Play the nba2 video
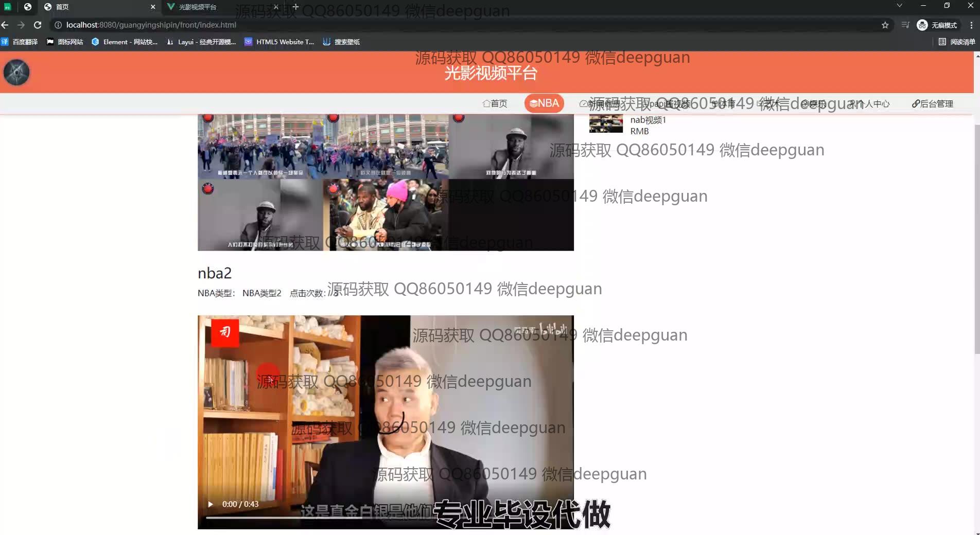Viewport: 980px width, 535px height. (211, 504)
